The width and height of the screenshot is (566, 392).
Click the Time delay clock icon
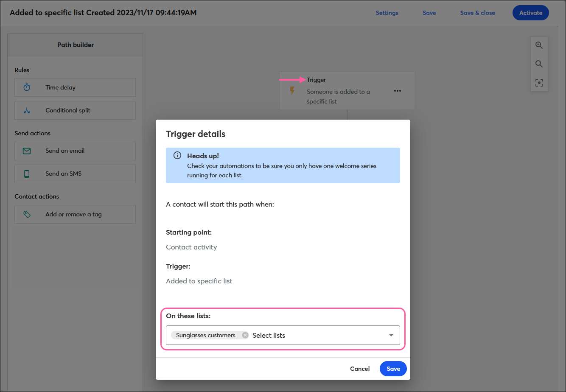(27, 87)
